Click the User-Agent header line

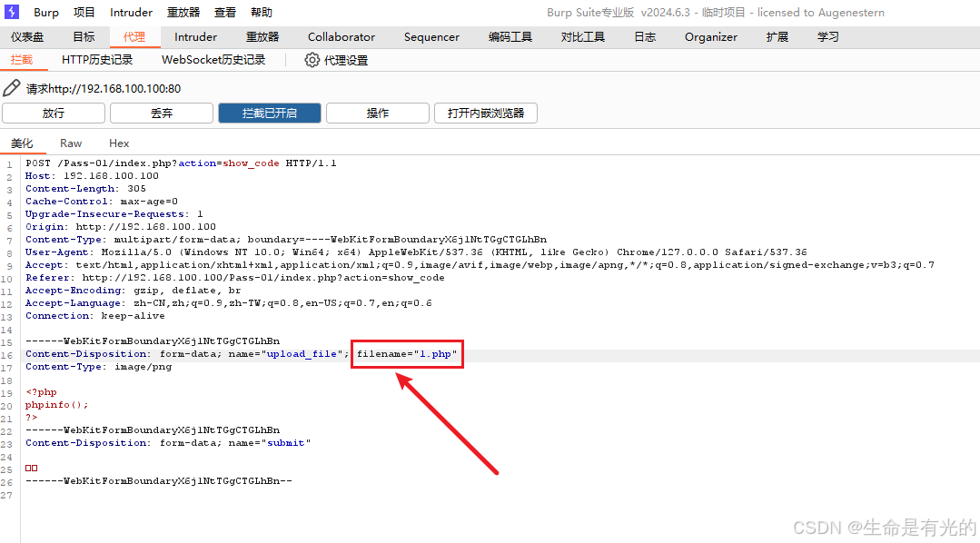tap(416, 252)
